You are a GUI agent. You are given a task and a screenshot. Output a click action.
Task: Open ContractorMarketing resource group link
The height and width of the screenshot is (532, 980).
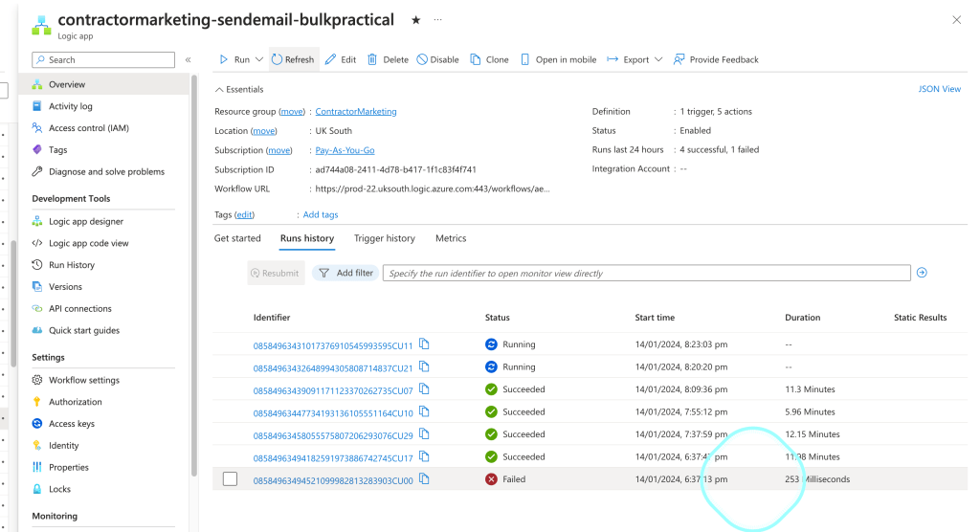click(356, 111)
